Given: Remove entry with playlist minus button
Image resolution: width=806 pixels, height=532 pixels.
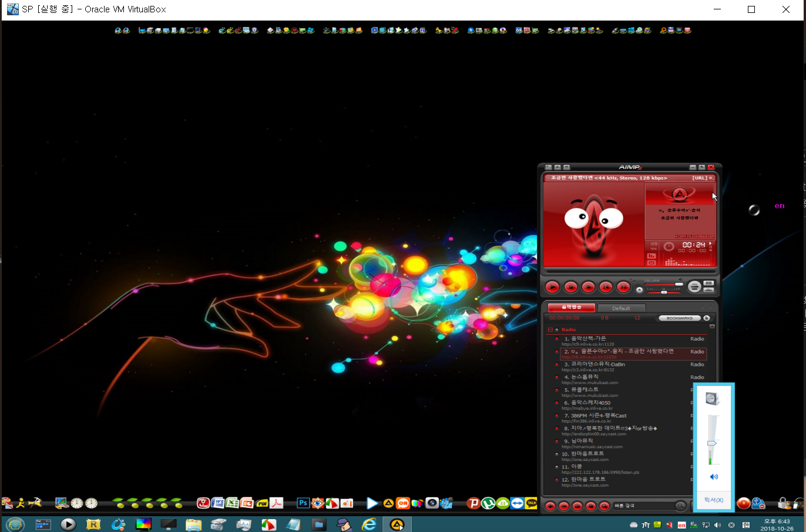Looking at the screenshot, I should (x=564, y=506).
